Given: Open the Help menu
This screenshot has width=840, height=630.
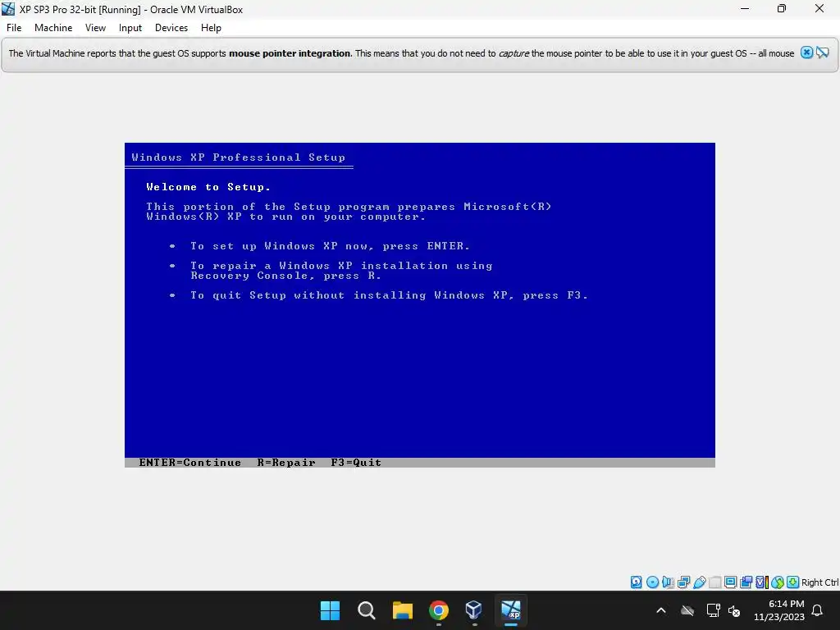Looking at the screenshot, I should tap(211, 28).
